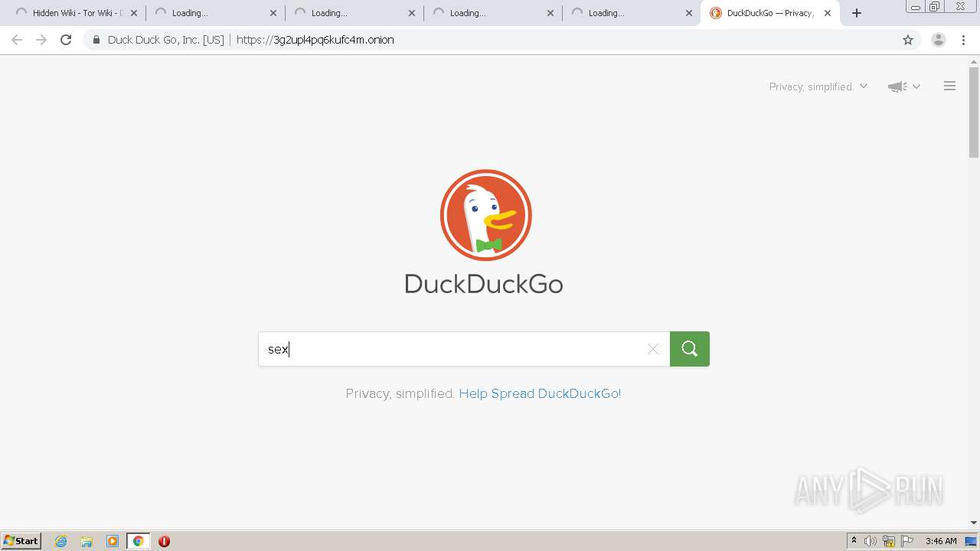Go forward with the browser forward arrow
Image resolution: width=980 pixels, height=551 pixels.
point(41,40)
